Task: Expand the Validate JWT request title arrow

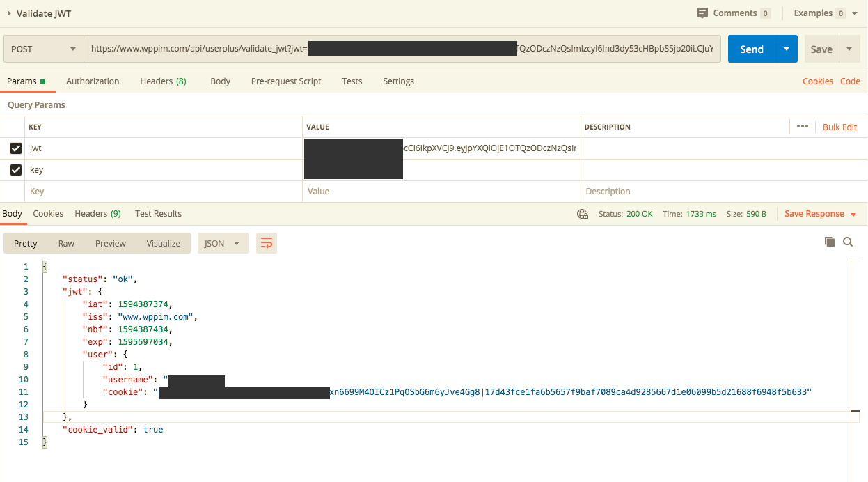Action: point(9,13)
